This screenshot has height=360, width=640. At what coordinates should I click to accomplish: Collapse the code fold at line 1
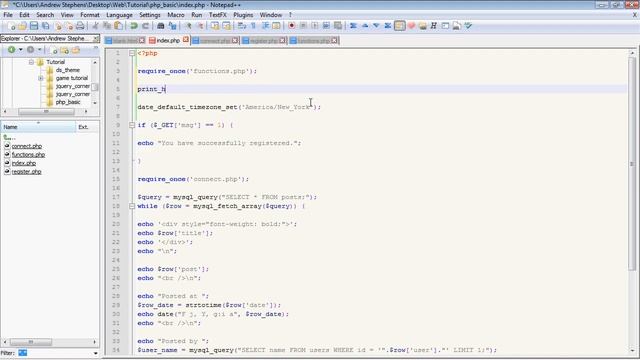pos(132,53)
